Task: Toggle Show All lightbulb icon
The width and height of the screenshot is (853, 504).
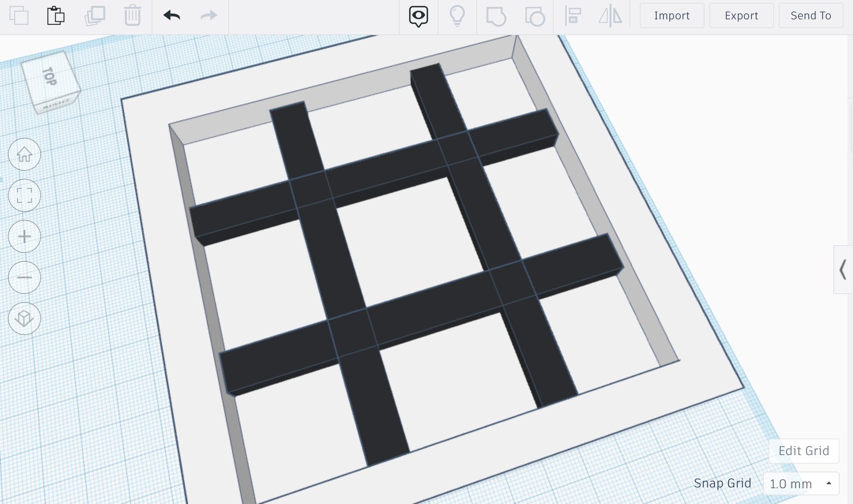Action: click(457, 16)
